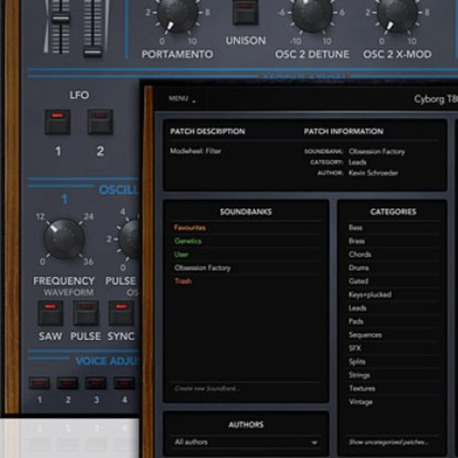Select the SFX category
Screen dimensions: 458x458
393,348
